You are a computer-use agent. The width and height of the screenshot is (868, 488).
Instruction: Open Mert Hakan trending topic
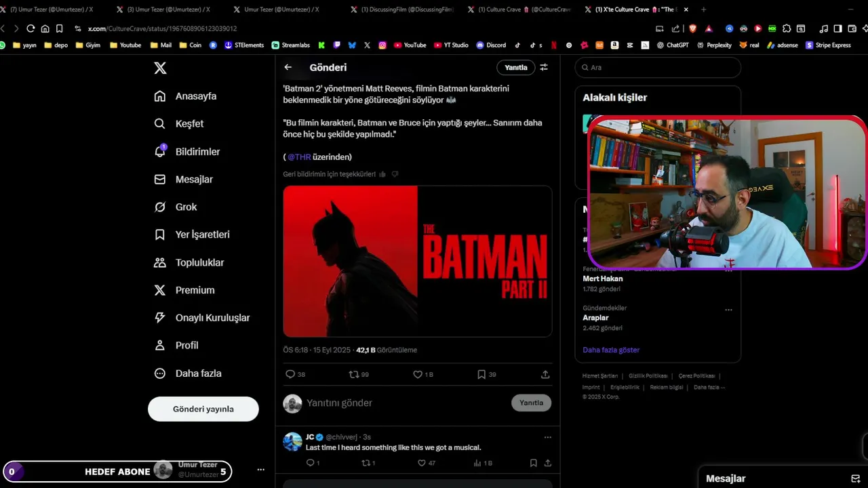602,279
